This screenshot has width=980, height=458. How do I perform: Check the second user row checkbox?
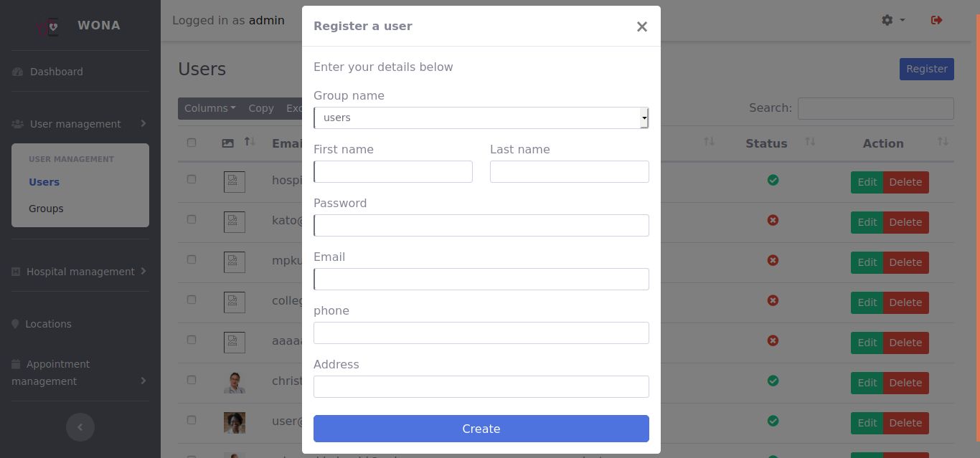click(x=192, y=219)
